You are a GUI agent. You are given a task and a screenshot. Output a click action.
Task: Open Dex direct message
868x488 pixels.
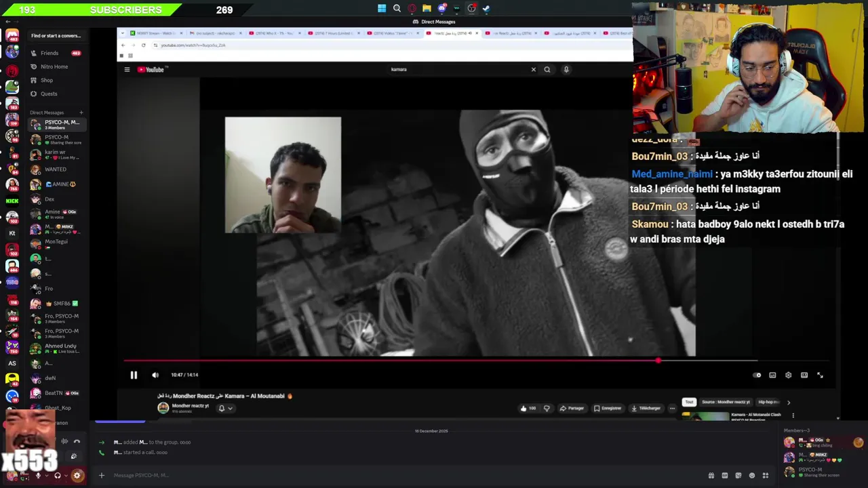tap(56, 199)
